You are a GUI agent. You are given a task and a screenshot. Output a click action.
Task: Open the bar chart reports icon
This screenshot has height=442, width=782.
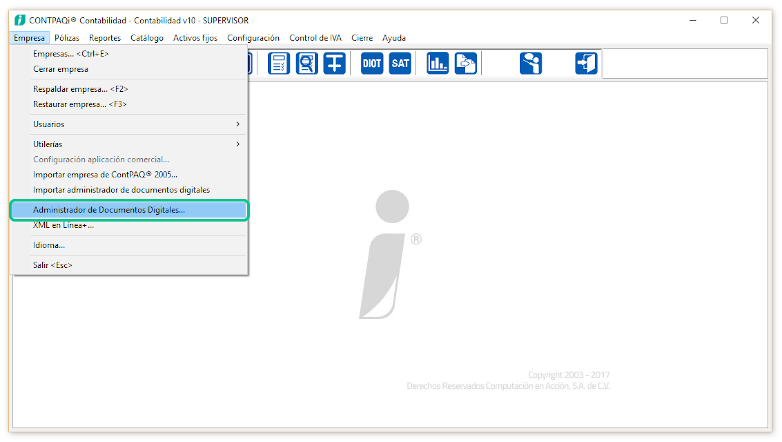click(x=437, y=63)
